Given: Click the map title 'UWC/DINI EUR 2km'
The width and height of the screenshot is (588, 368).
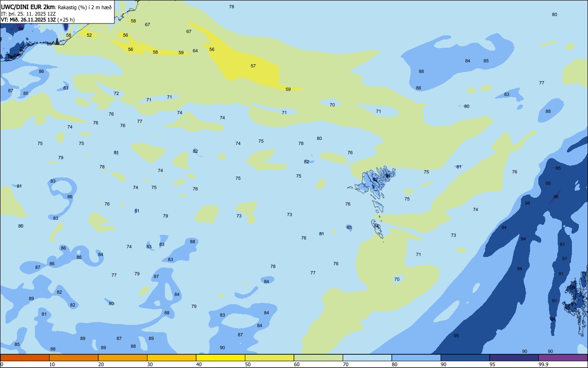Looking at the screenshot, I should pos(27,6).
